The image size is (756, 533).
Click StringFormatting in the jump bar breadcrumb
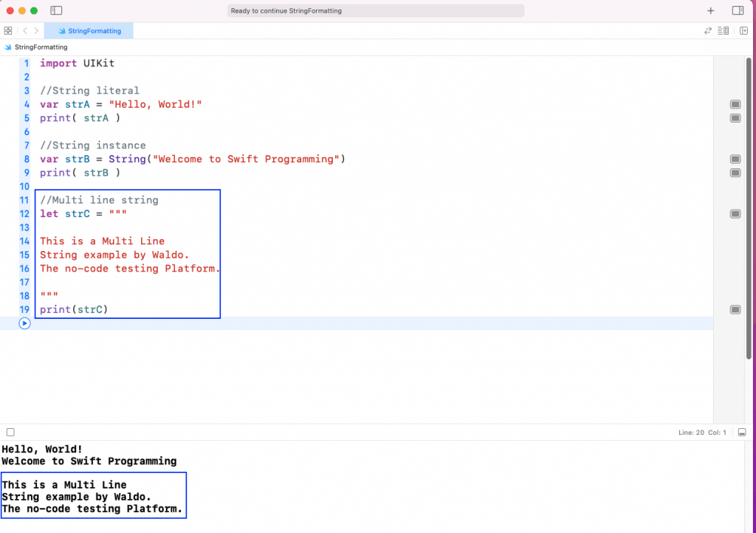(x=41, y=47)
